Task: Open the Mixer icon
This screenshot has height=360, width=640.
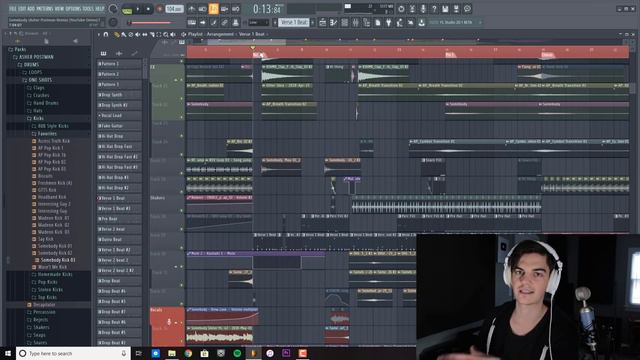Action: point(356,23)
